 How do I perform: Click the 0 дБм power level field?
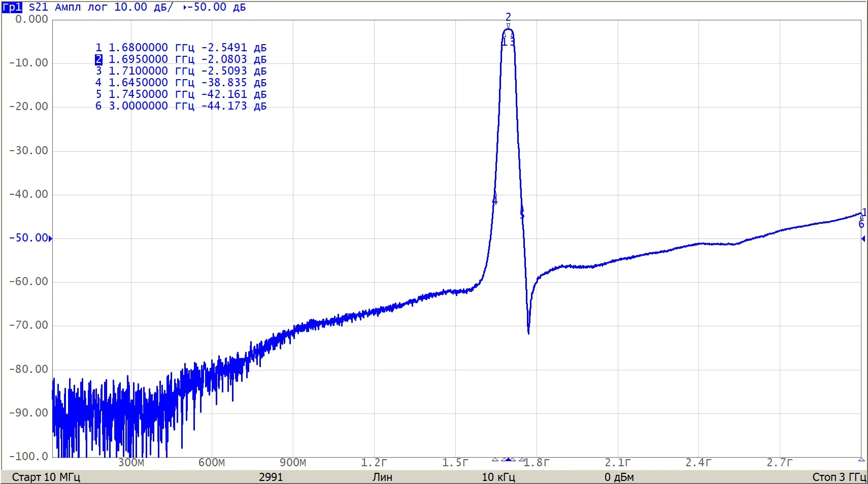(619, 477)
